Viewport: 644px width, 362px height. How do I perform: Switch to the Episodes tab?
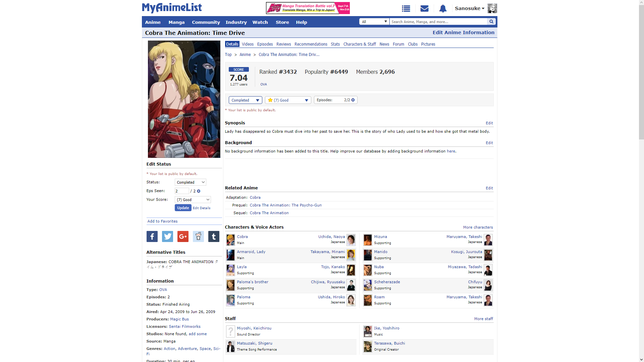(265, 44)
